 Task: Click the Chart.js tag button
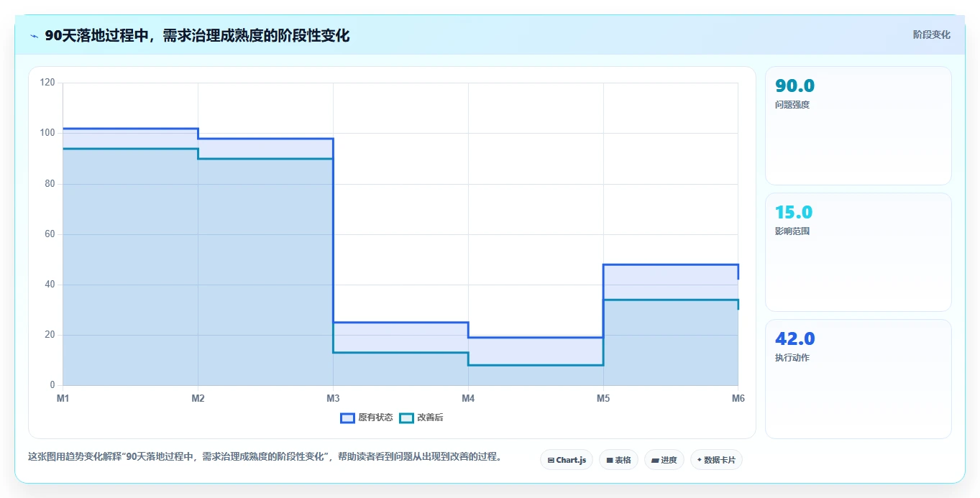click(x=567, y=460)
